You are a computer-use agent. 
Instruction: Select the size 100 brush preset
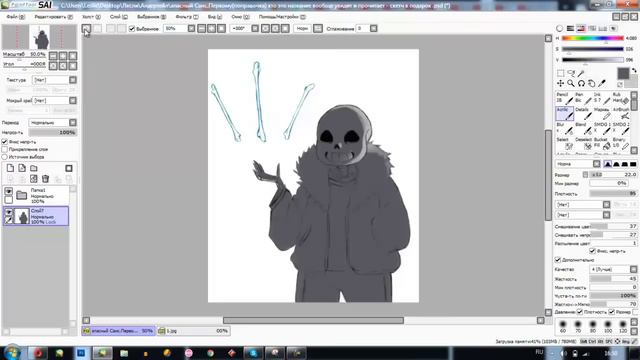point(608,327)
